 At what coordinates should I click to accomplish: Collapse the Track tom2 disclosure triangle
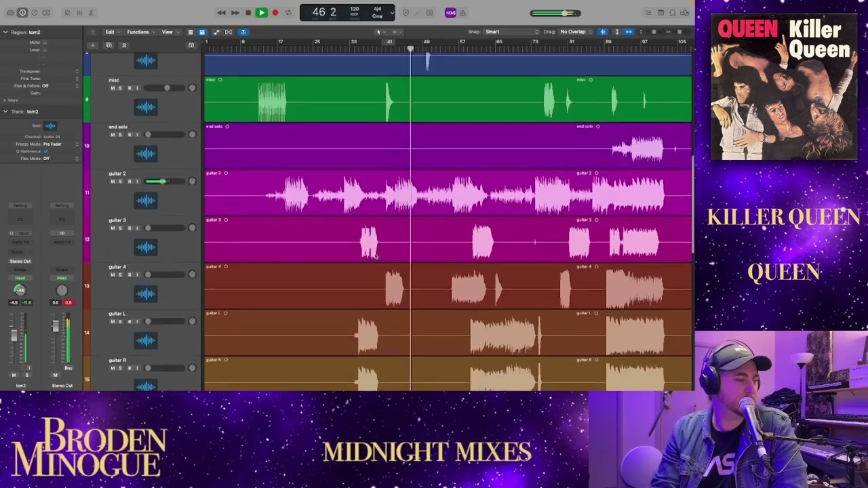point(5,111)
